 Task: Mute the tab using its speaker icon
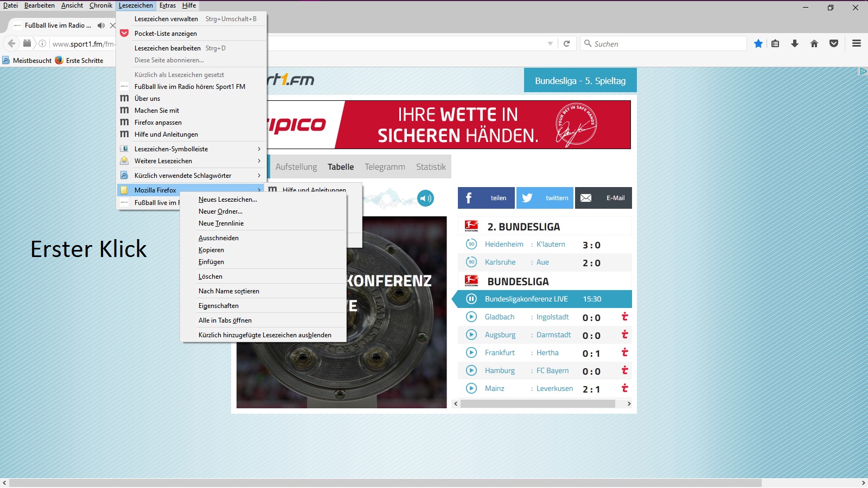(101, 25)
